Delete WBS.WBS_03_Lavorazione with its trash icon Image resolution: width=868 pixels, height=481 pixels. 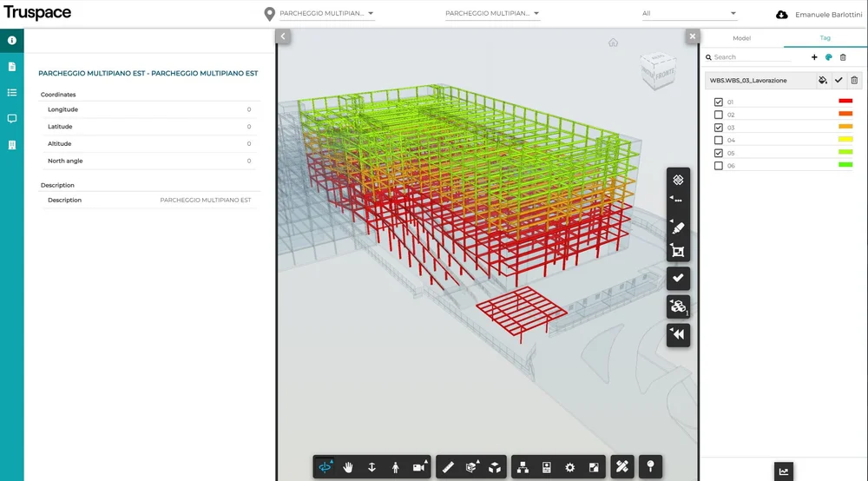[x=854, y=80]
